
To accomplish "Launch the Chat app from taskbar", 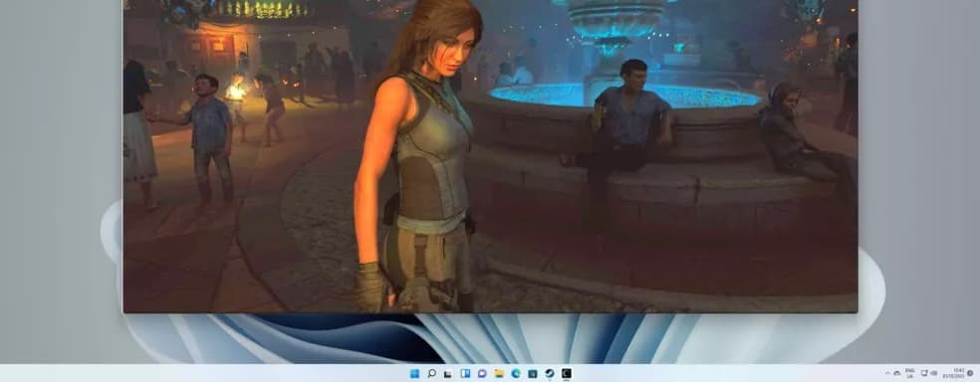I will [x=482, y=373].
